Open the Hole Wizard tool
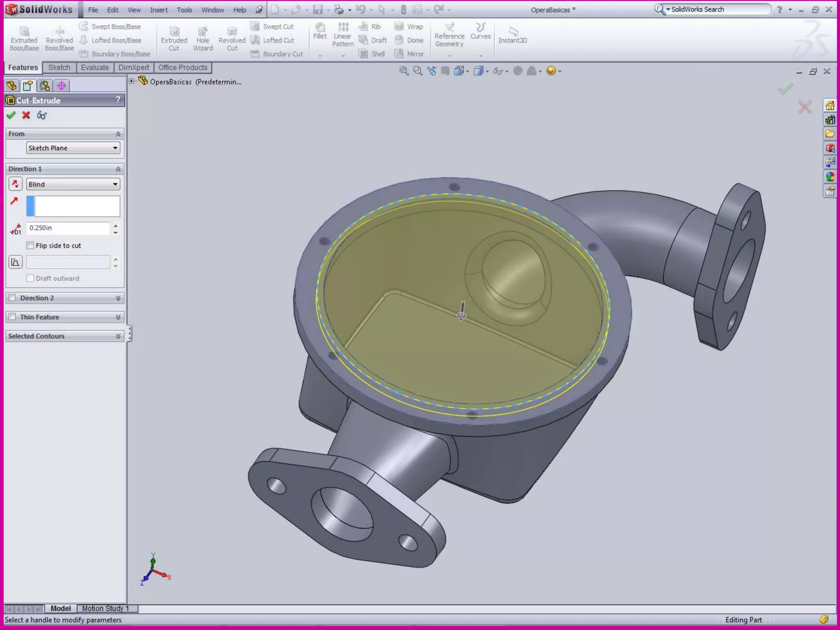The width and height of the screenshot is (840, 630). pyautogui.click(x=203, y=39)
